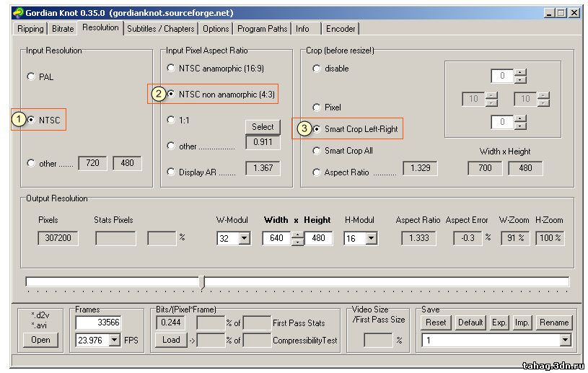Click the Gordian Knot title bar icon

pyautogui.click(x=17, y=13)
